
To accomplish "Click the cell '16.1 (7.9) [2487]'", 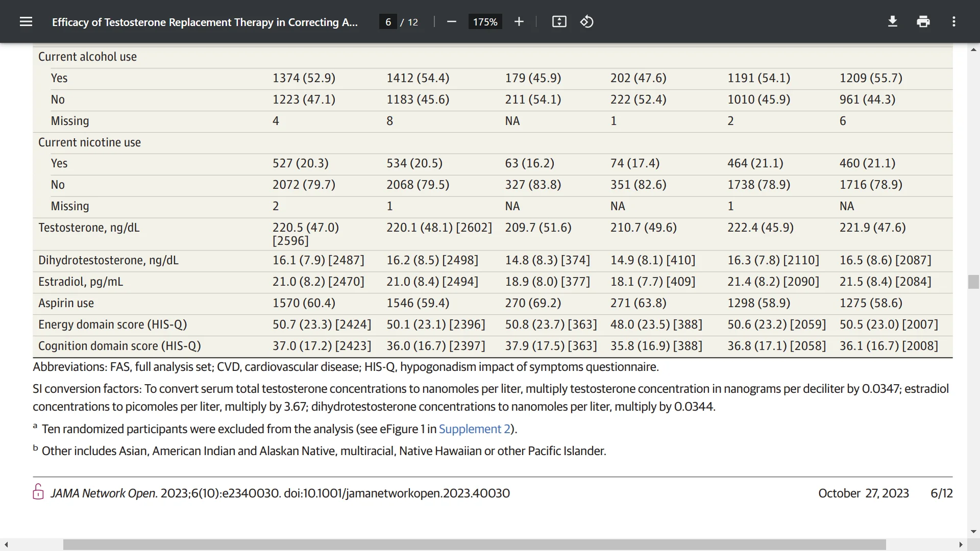I will pyautogui.click(x=318, y=260).
